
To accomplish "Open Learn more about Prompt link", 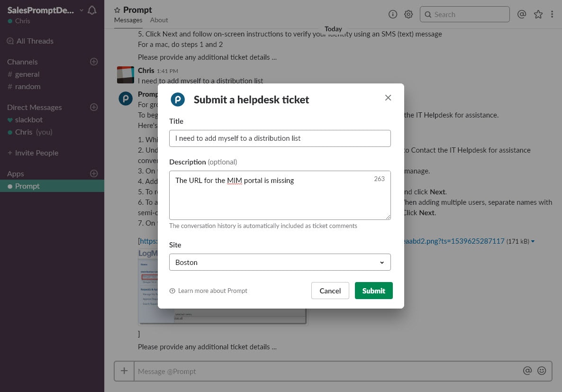I will click(x=213, y=291).
